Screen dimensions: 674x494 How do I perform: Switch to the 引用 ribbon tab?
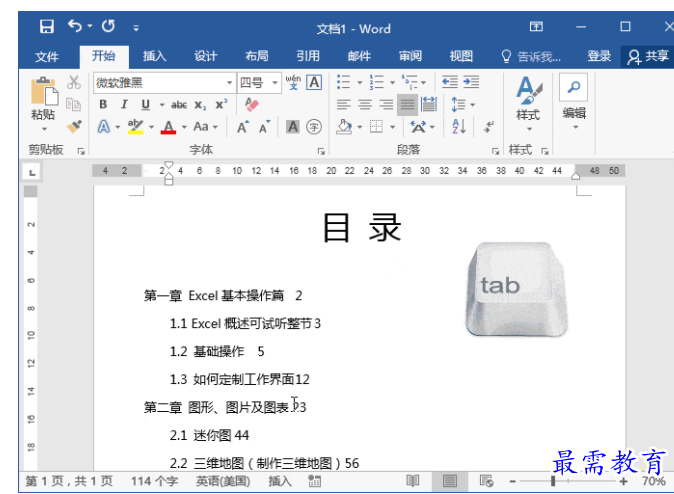(x=308, y=56)
